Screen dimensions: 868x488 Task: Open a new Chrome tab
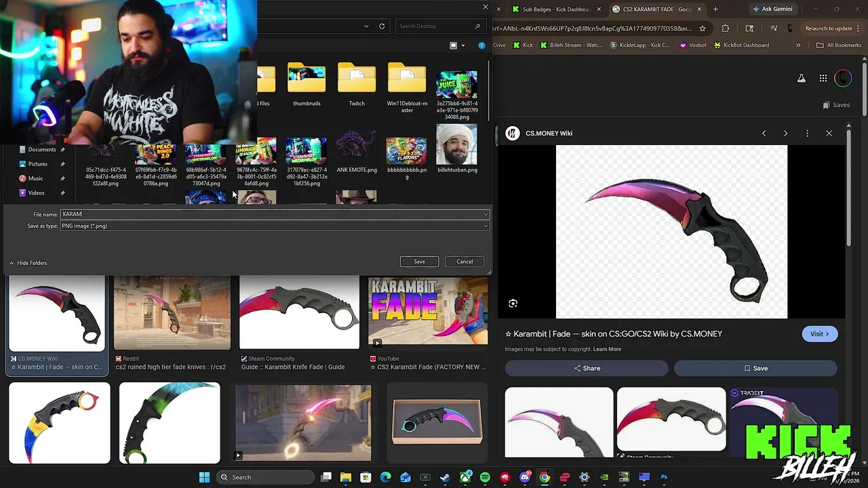tap(715, 9)
